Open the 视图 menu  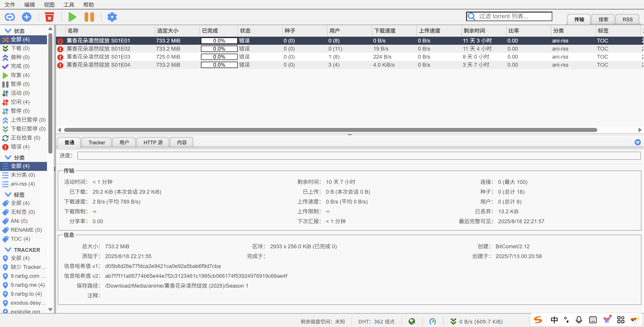[x=49, y=4]
